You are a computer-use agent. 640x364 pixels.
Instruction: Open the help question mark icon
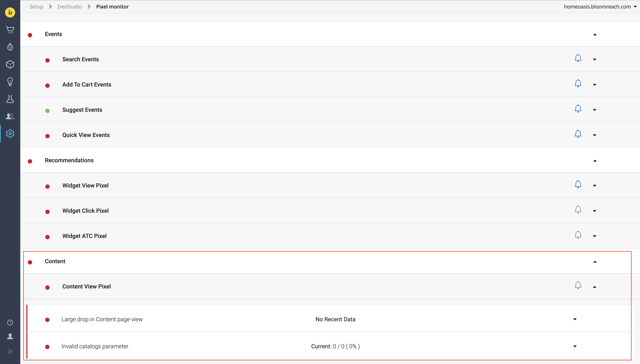[x=10, y=323]
